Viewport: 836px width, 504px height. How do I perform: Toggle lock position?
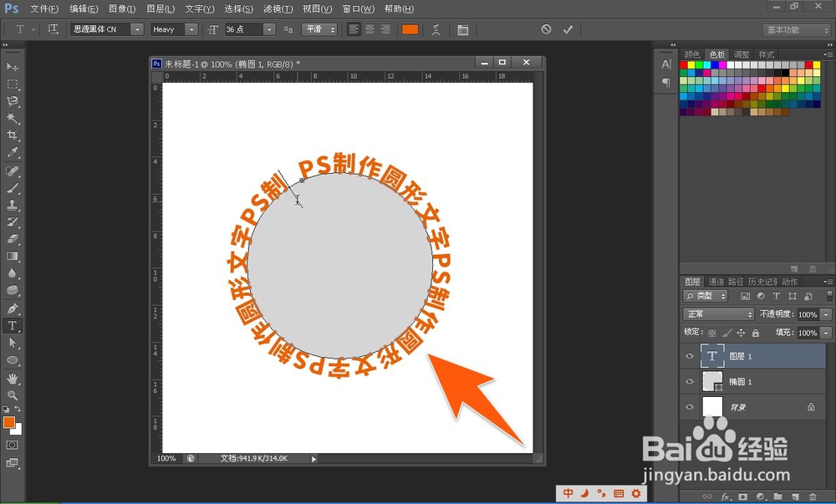[741, 333]
